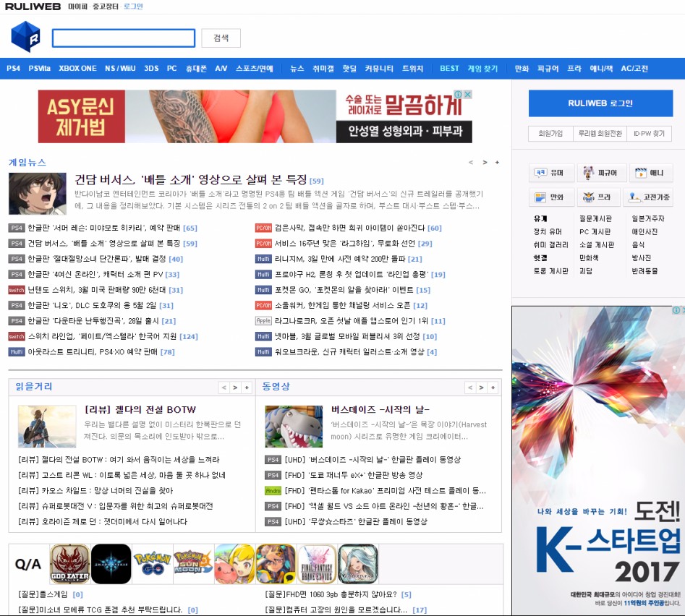685x616 pixels.
Task: Open the Granblue Fantasy character icon
Action: point(358,564)
